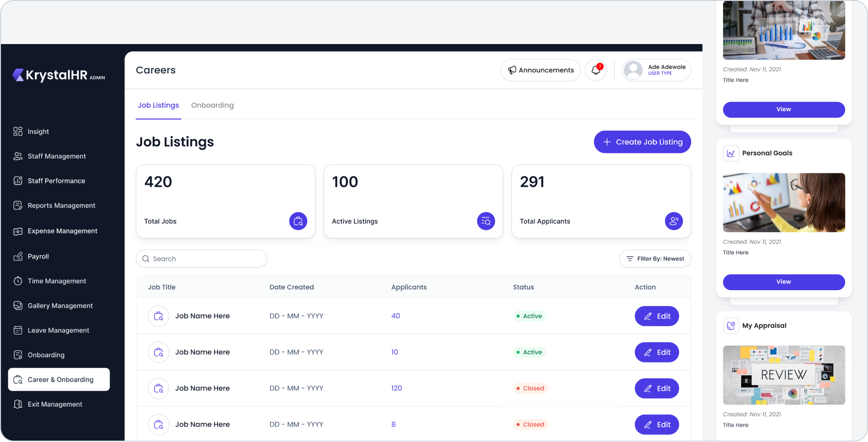Switch to the Onboarding tab

212,105
